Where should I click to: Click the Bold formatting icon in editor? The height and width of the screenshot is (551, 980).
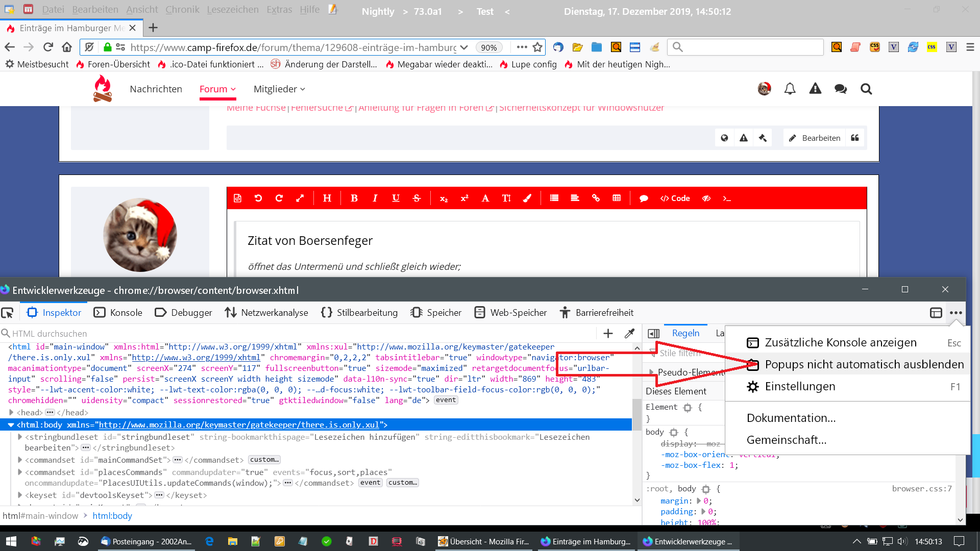[x=354, y=198]
